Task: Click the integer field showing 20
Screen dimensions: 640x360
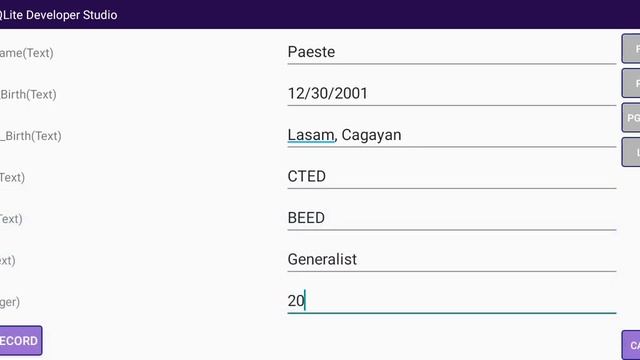Action: pyautogui.click(x=451, y=301)
